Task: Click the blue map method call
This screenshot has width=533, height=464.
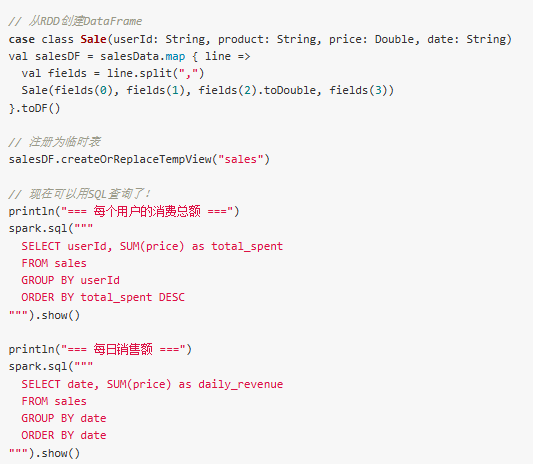Action: tap(175, 56)
